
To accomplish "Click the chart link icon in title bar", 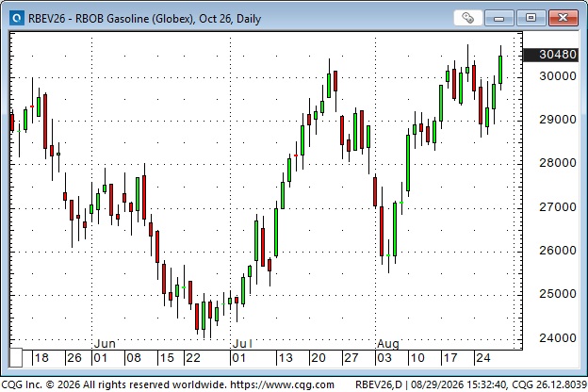I will click(x=467, y=18).
